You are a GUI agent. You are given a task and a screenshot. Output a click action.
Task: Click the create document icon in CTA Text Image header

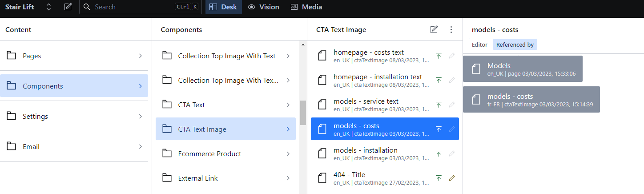click(x=434, y=30)
